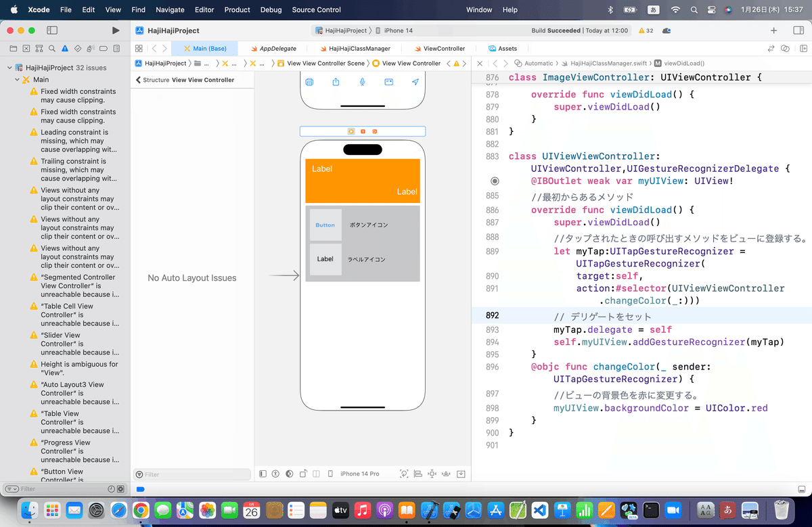The height and width of the screenshot is (527, 812).
Task: Choose the iPhone 14 run destination
Action: tap(394, 30)
